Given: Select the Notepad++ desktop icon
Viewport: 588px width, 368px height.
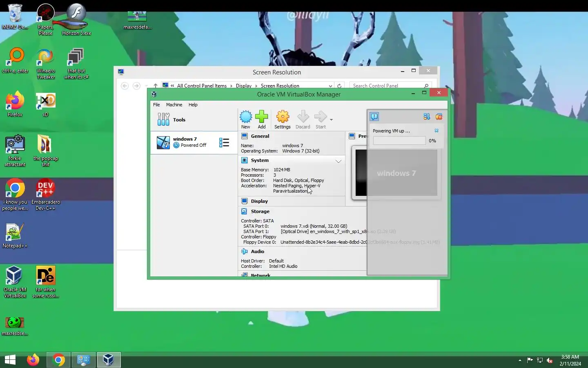Looking at the screenshot, I should (15, 236).
